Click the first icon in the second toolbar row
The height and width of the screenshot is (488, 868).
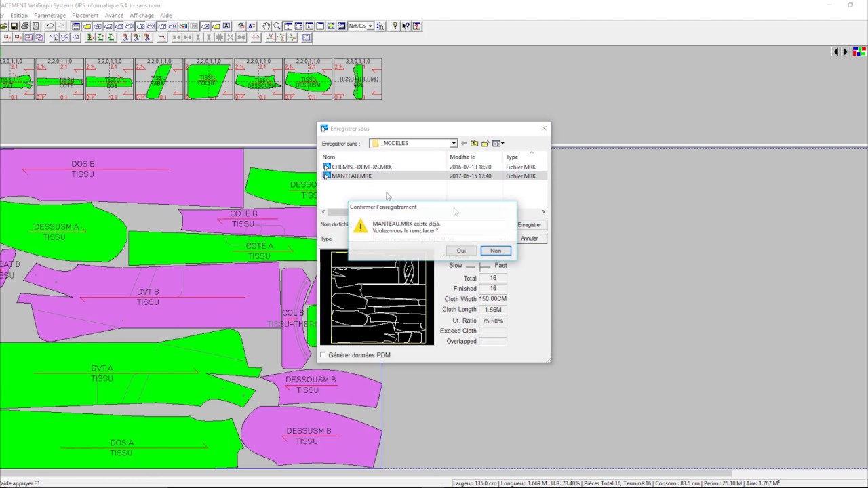[7, 37]
